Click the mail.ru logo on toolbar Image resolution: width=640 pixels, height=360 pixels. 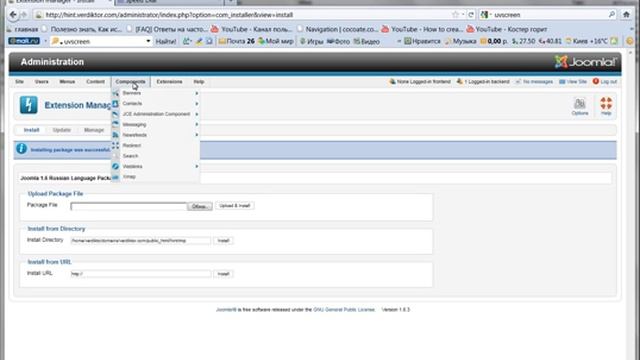coord(24,41)
